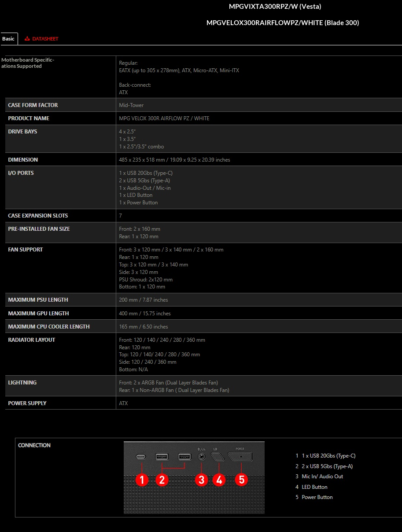Click the CONNECTION label
Viewport: 402px width, 532px height.
tap(34, 445)
